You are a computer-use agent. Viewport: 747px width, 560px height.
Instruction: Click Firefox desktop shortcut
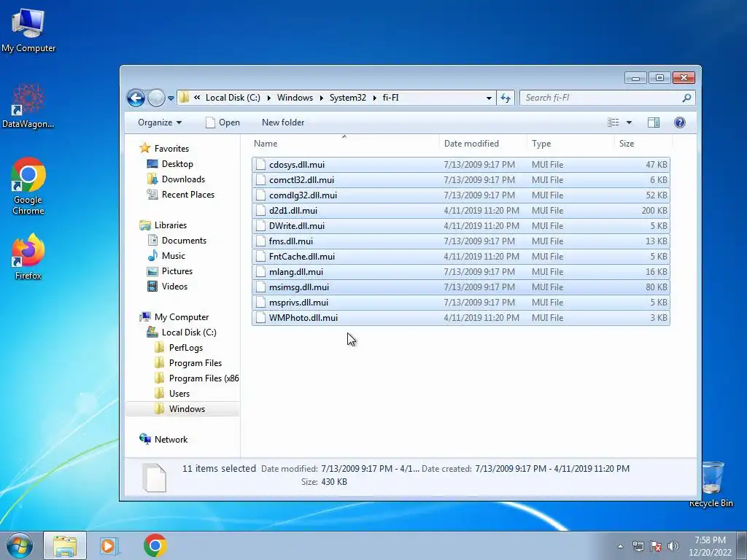28,257
